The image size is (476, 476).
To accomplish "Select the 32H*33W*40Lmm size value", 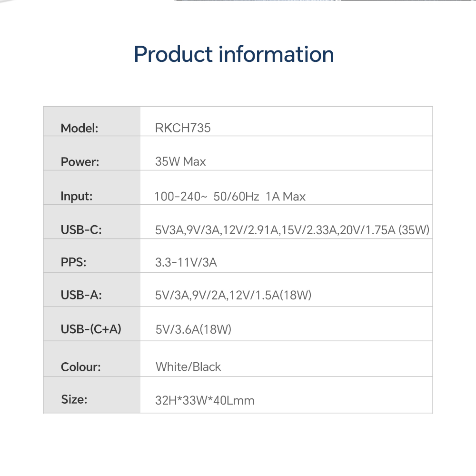I will (x=205, y=400).
